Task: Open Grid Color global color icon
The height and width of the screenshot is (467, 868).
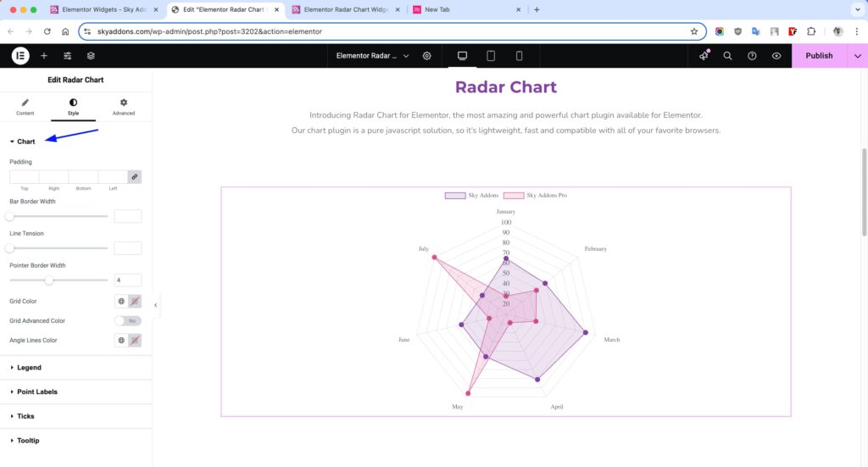Action: (121, 302)
